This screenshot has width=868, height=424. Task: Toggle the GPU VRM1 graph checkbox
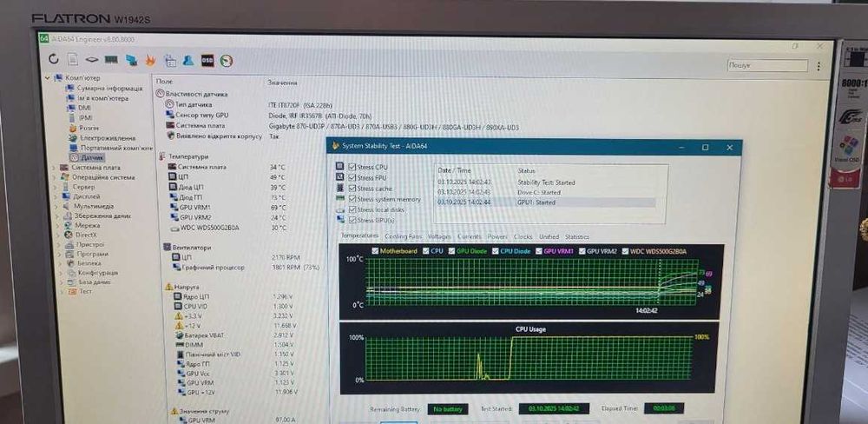point(538,251)
